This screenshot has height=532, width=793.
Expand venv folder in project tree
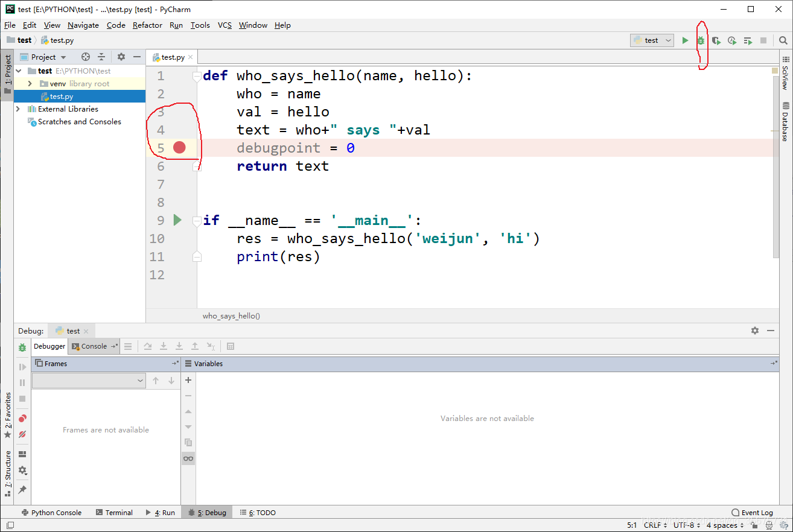point(30,83)
